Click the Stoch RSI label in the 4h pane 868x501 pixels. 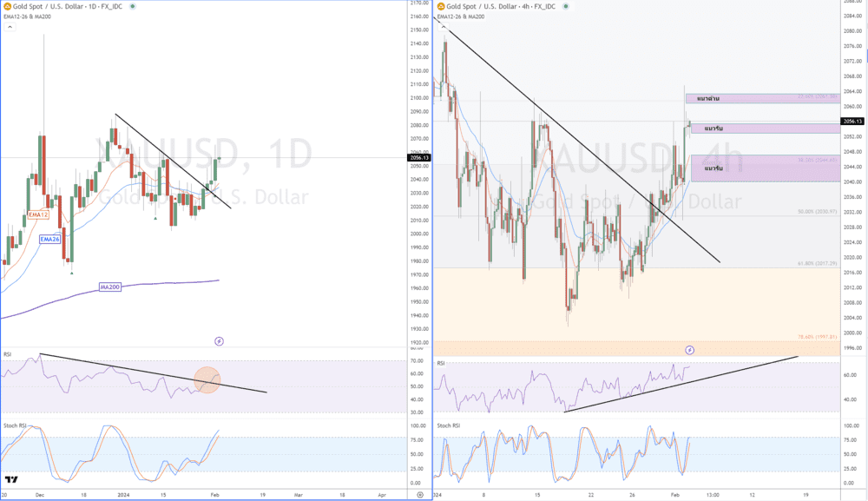tap(449, 425)
